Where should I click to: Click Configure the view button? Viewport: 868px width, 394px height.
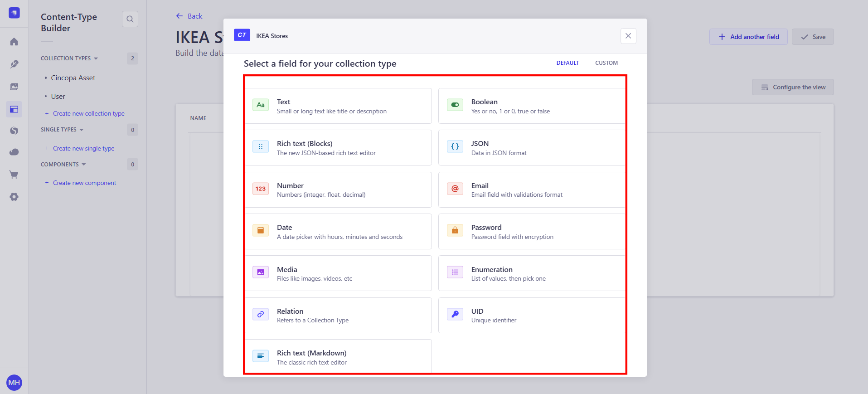tap(793, 87)
